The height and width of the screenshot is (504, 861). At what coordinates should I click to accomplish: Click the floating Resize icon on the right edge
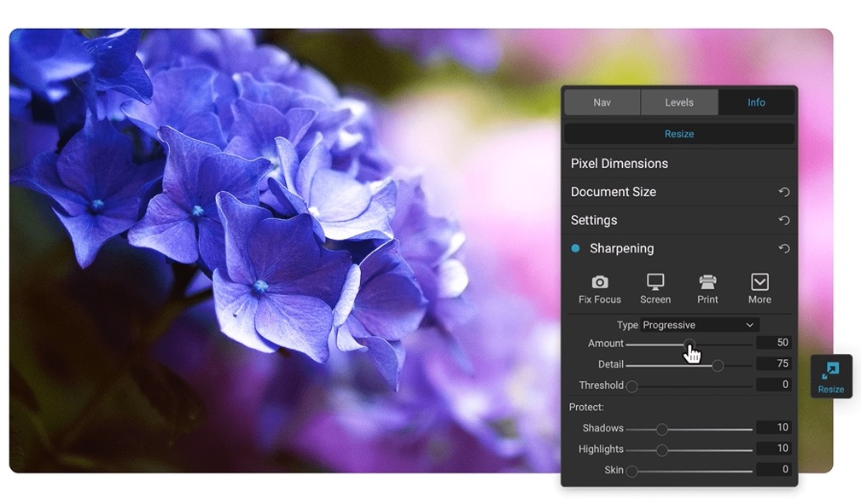pyautogui.click(x=829, y=375)
